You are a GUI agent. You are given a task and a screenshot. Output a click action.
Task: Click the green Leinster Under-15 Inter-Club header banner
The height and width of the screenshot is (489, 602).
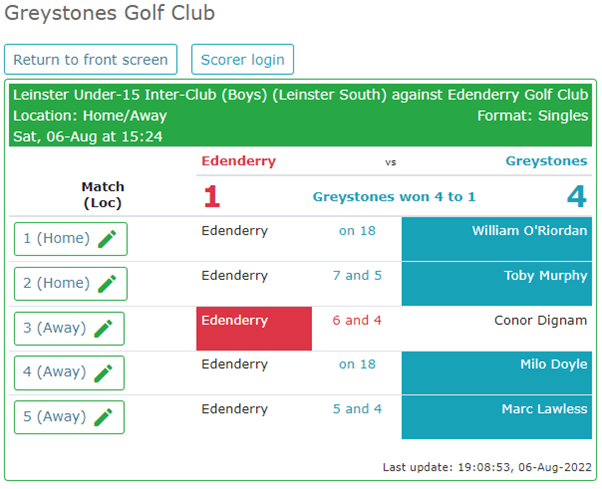[300, 115]
